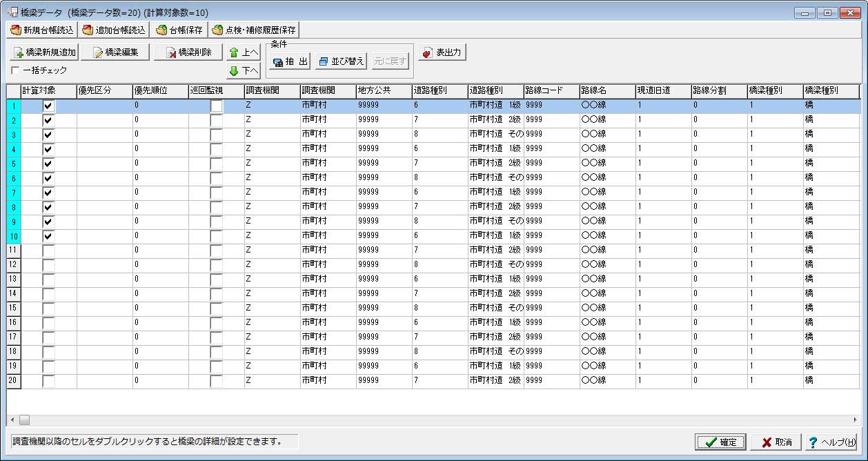The width and height of the screenshot is (868, 461).
Task: Save the ledger with 台帳保存
Action: [x=179, y=30]
